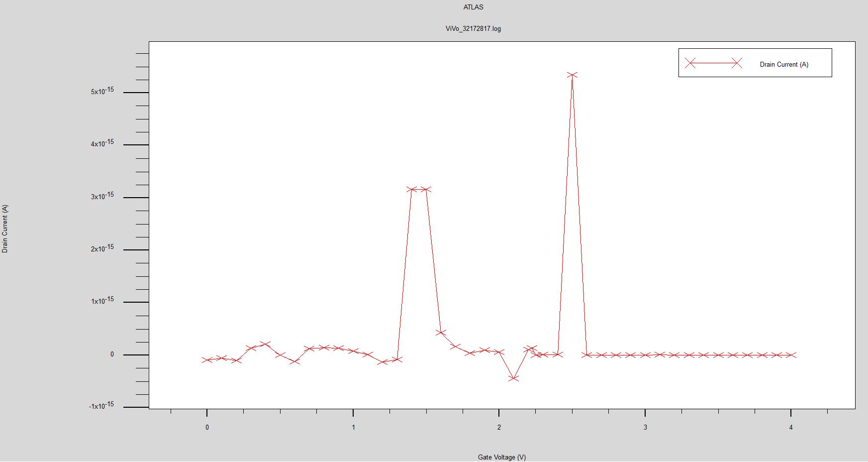Click the X marker on the tallest peak near 2.5V

573,74
